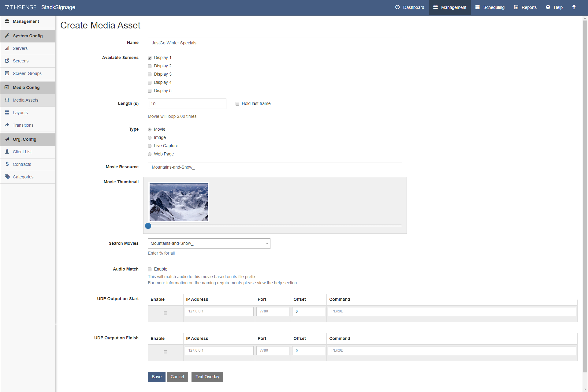Image resolution: width=588 pixels, height=392 pixels.
Task: Open the Dashboard tab in navbar
Action: (x=410, y=7)
